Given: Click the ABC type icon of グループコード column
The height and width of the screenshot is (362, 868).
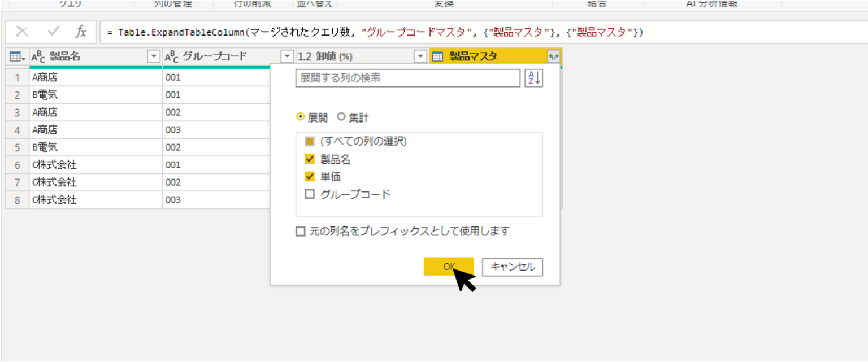Looking at the screenshot, I should coord(172,56).
